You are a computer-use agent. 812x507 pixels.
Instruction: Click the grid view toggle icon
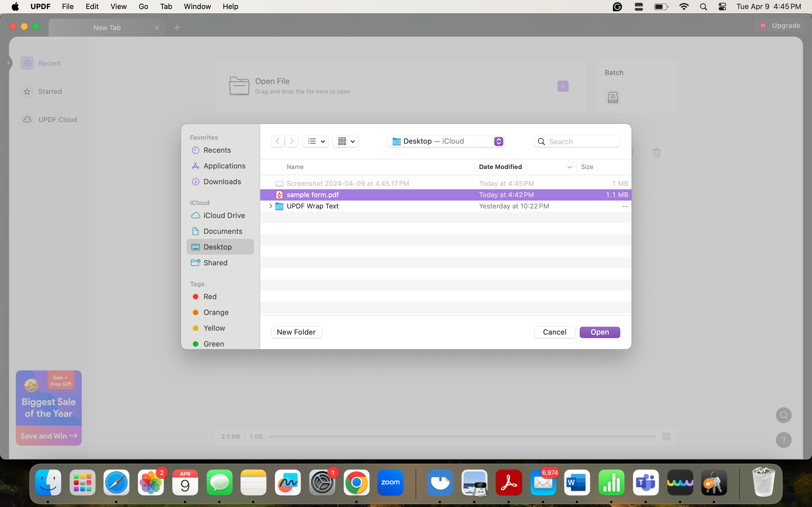point(342,141)
